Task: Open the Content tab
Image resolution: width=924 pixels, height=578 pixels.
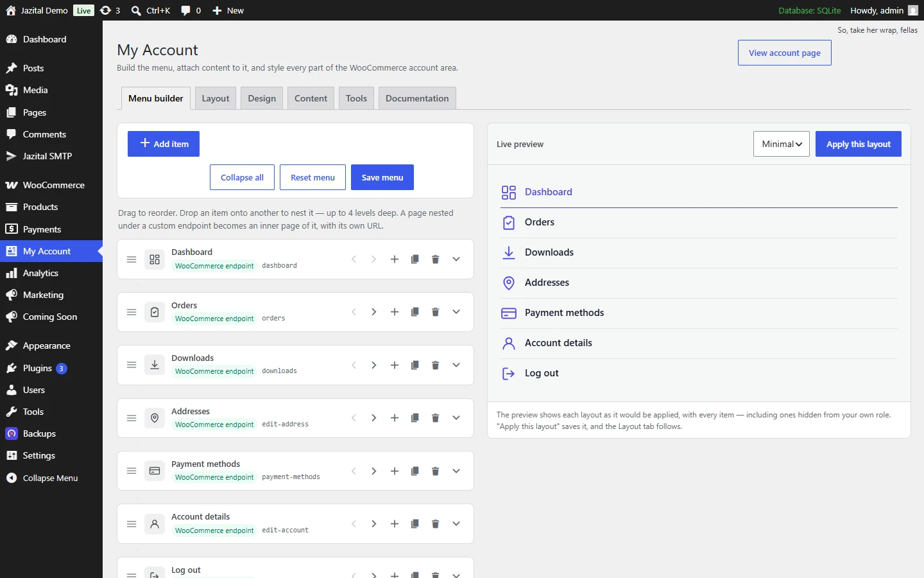Action: [x=311, y=98]
